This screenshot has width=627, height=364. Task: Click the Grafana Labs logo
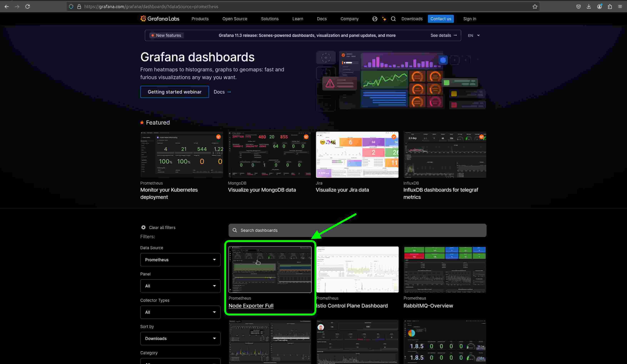159,18
